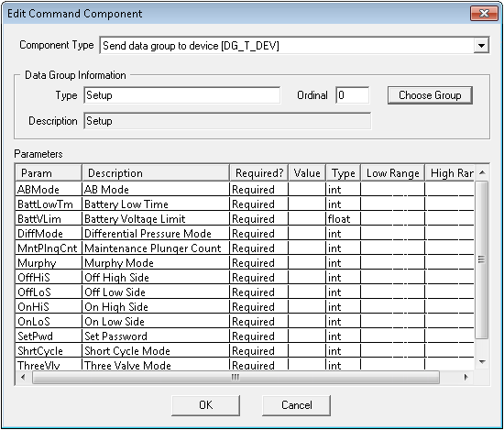Click the Differential Pressure Mode description
Image resolution: width=504 pixels, height=430 pixels.
tap(156, 233)
